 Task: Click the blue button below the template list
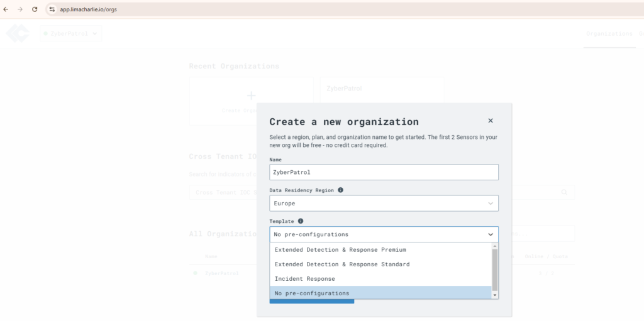[x=312, y=302]
